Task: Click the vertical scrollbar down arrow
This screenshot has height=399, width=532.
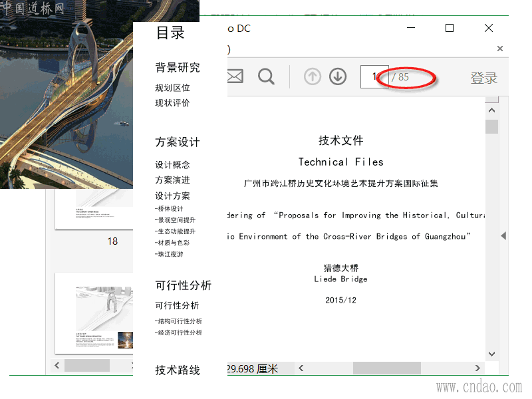Action: click(491, 354)
